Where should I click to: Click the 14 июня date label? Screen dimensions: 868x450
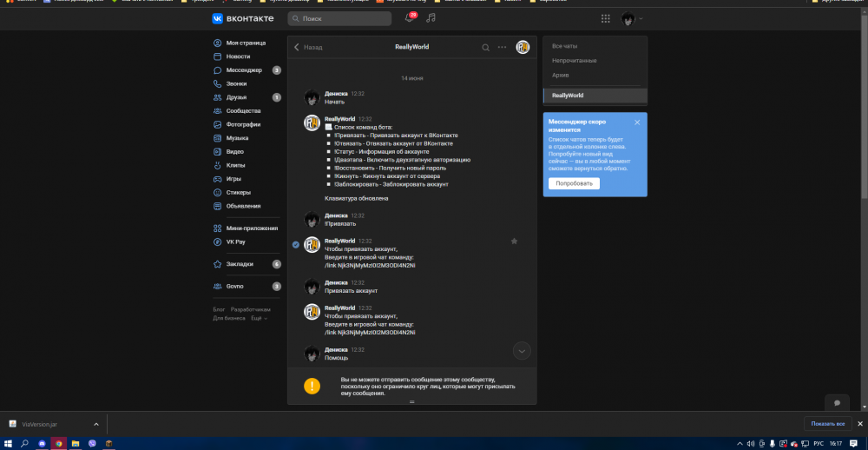(x=411, y=79)
